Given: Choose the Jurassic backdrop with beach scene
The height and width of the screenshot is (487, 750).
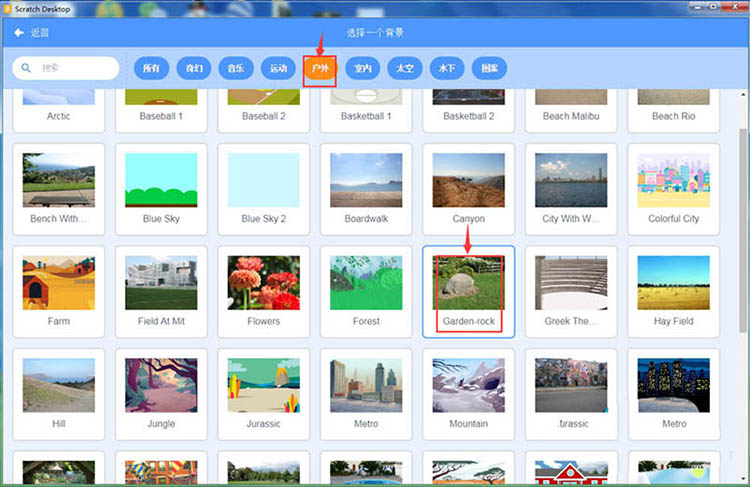Looking at the screenshot, I should (264, 394).
